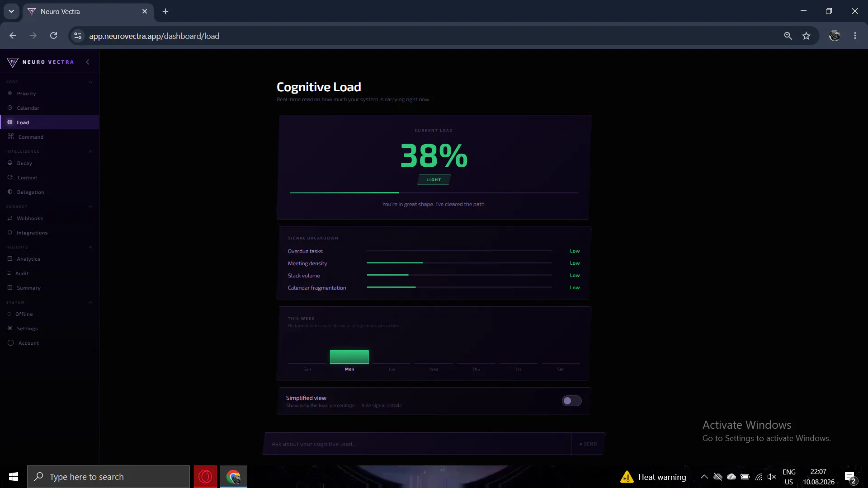Click the Analytics icon in sidebar
Viewport: 868px width, 488px height.
click(10, 259)
